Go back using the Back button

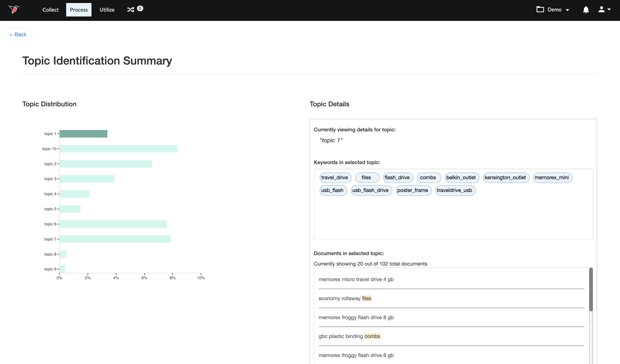18,34
